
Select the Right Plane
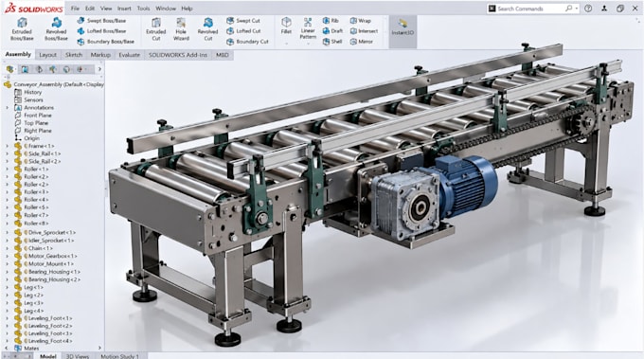(x=33, y=131)
